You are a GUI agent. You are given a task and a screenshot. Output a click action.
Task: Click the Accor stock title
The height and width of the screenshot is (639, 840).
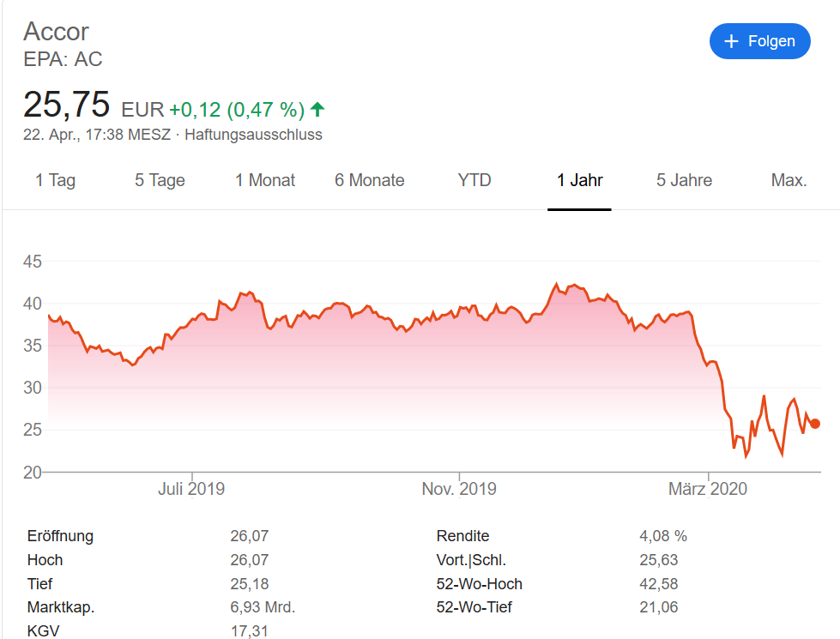56,32
